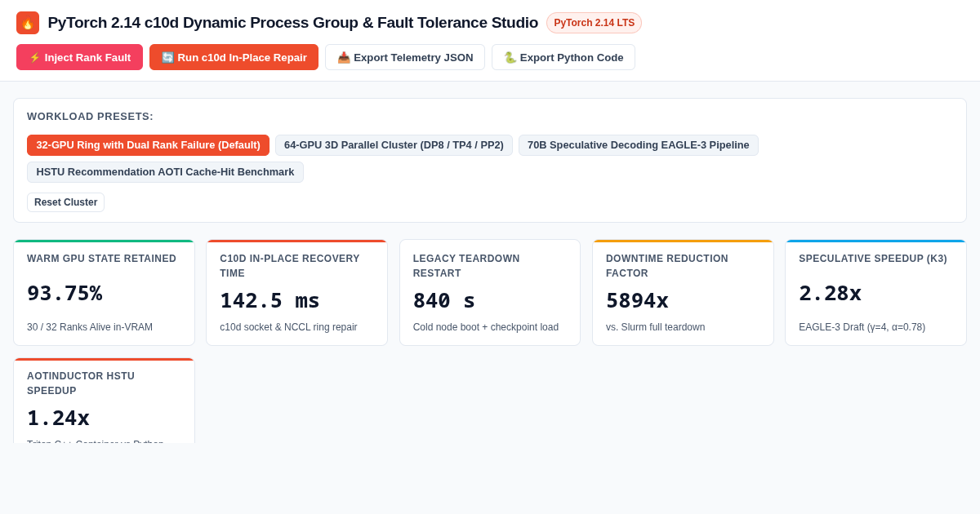The width and height of the screenshot is (980, 514).
Task: Click the PyTorch 2.14 LTS badge
Action: click(594, 23)
